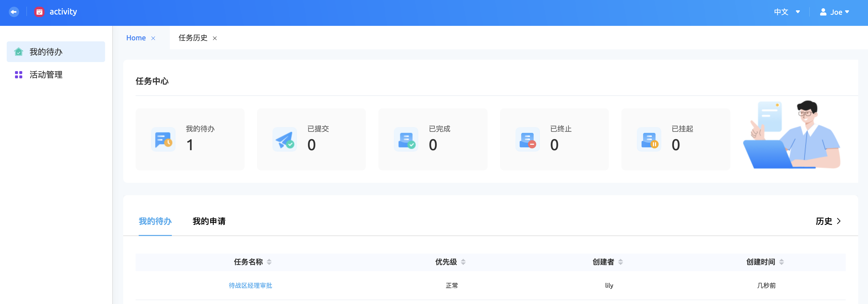Click the activity calendar logo icon

point(39,12)
